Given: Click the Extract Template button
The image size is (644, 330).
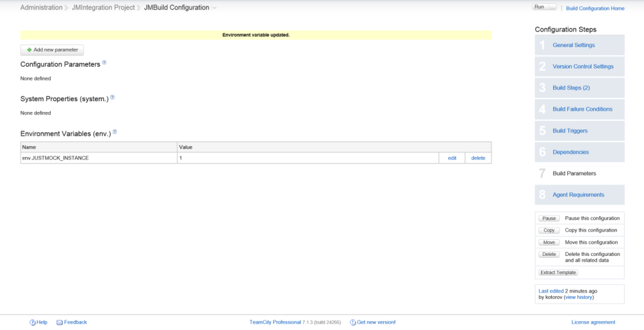Looking at the screenshot, I should (x=558, y=273).
